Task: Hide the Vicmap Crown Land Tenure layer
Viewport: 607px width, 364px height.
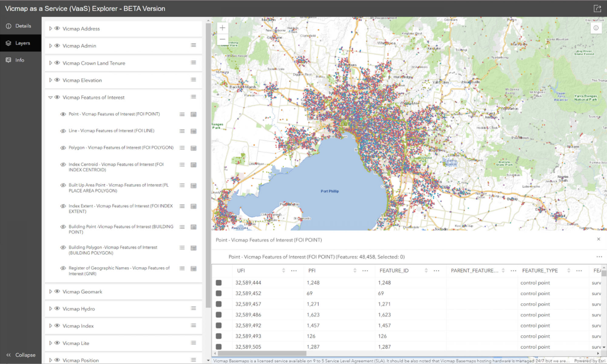Action: pyautogui.click(x=57, y=63)
